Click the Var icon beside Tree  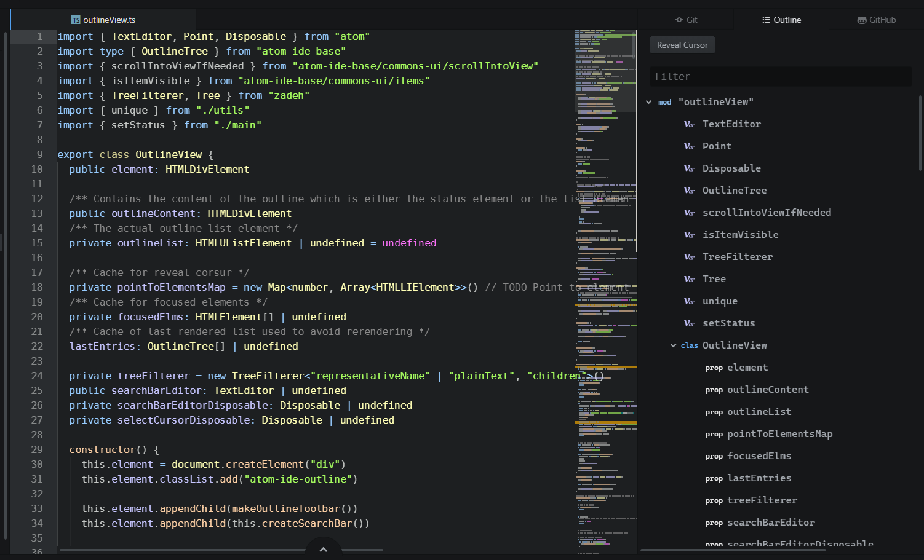click(690, 279)
